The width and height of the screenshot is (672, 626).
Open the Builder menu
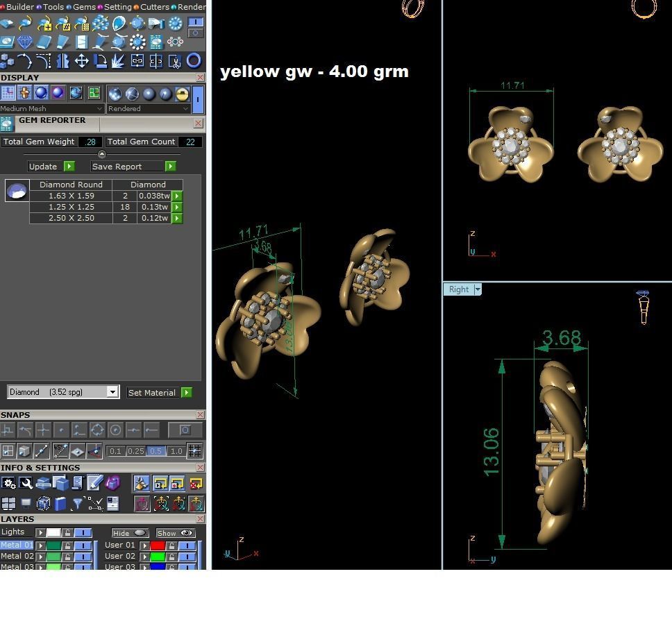(17, 7)
